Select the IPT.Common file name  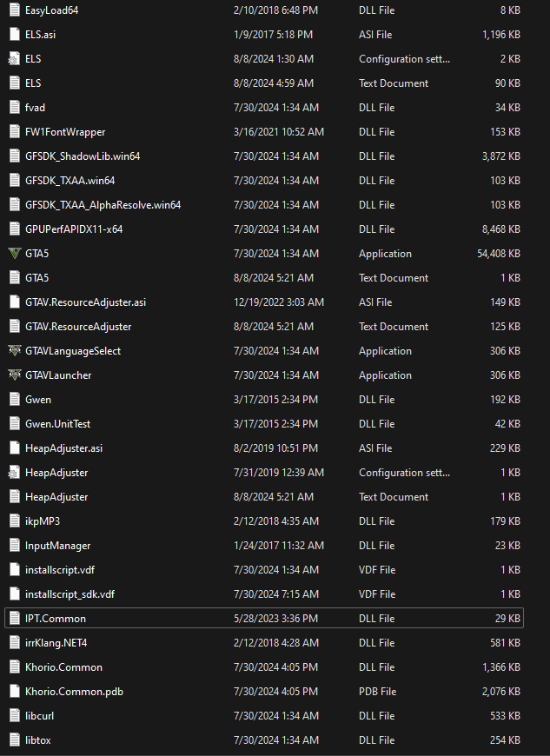[56, 619]
